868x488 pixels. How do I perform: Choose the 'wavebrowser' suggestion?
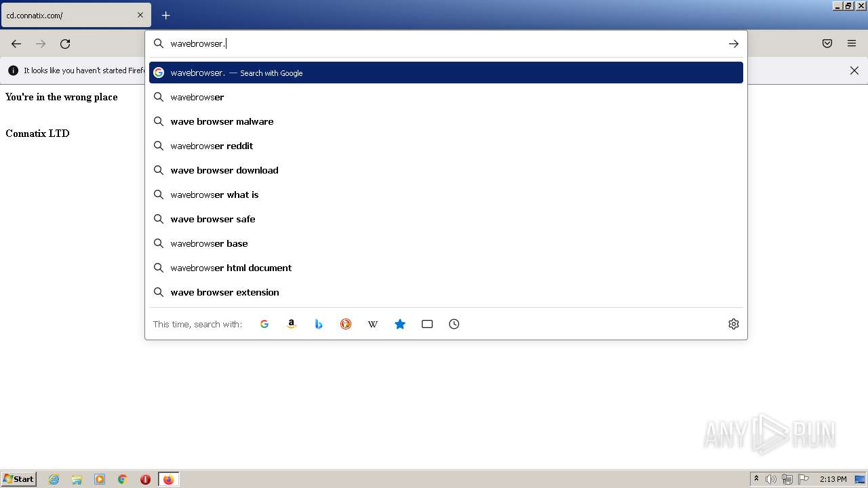pos(446,97)
